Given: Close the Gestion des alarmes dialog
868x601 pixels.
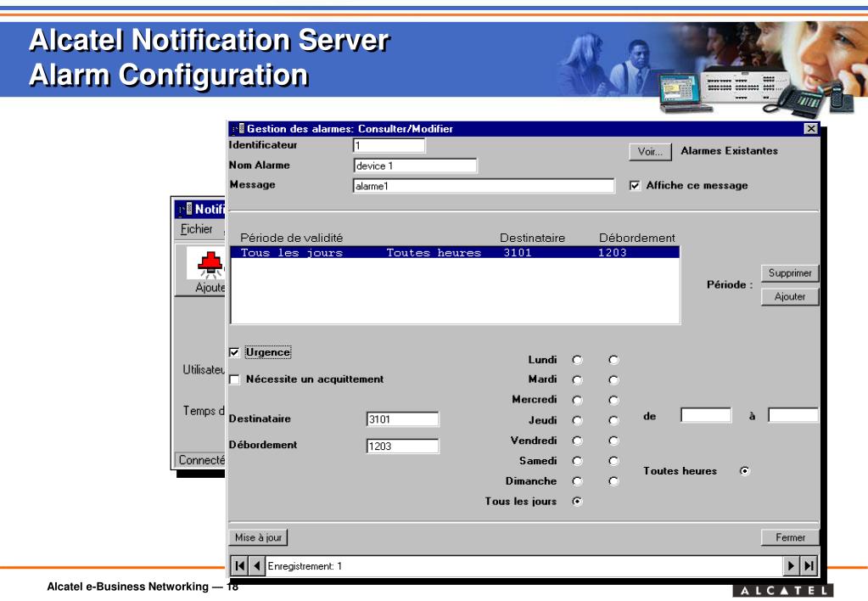Looking at the screenshot, I should click(811, 128).
